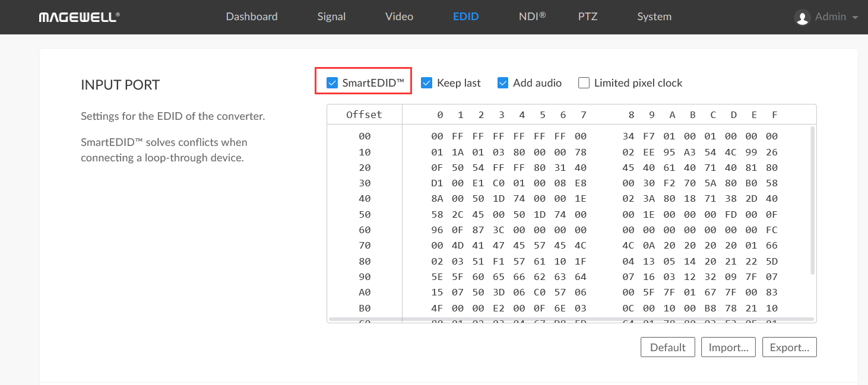
Task: Select offset label 40 in Offset column
Action: pyautogui.click(x=365, y=198)
